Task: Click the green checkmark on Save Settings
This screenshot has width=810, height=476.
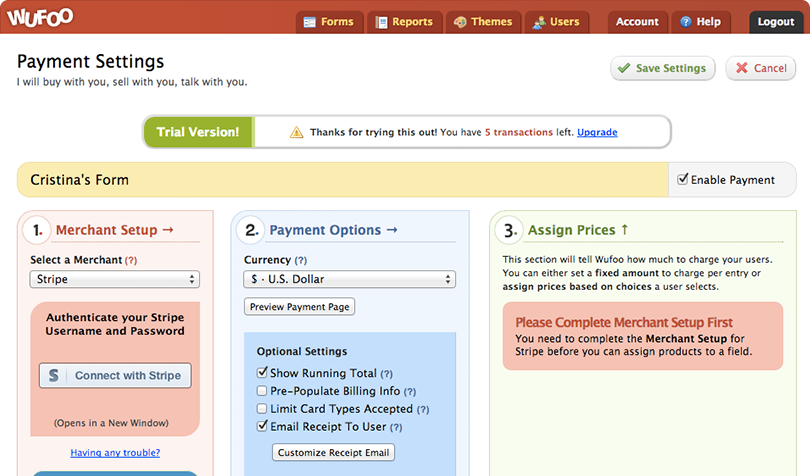Action: coord(624,68)
